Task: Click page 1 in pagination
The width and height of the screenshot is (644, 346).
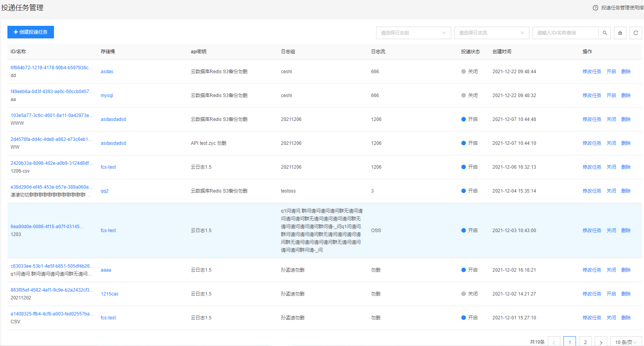Action: pos(570,342)
